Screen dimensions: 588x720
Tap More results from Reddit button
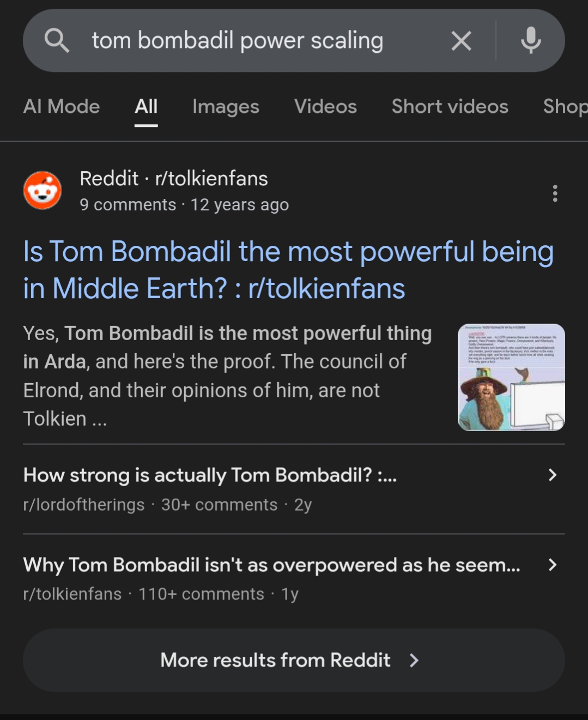[x=275, y=661]
